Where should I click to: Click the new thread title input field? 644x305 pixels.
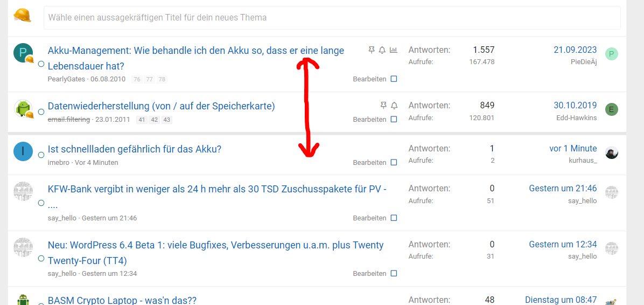click(332, 18)
